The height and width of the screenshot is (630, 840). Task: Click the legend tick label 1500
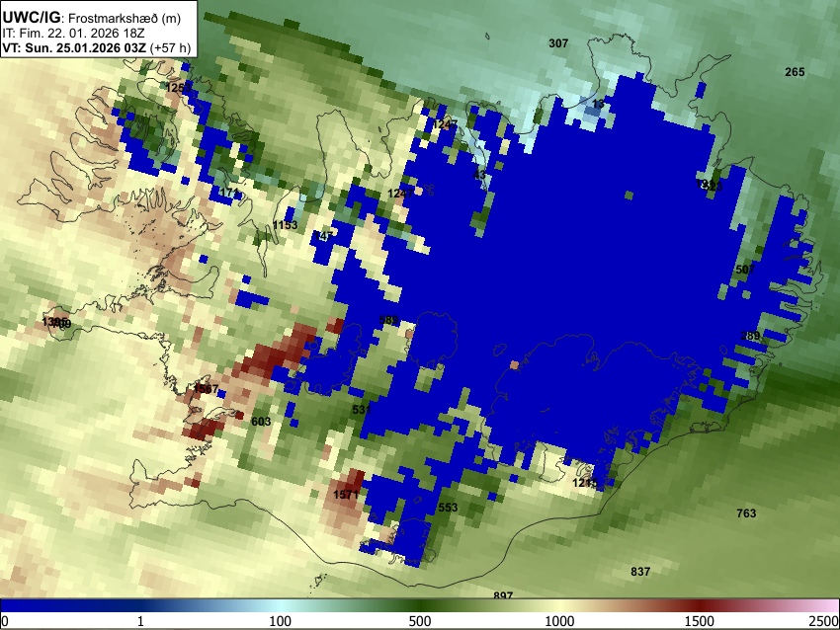coord(700,621)
